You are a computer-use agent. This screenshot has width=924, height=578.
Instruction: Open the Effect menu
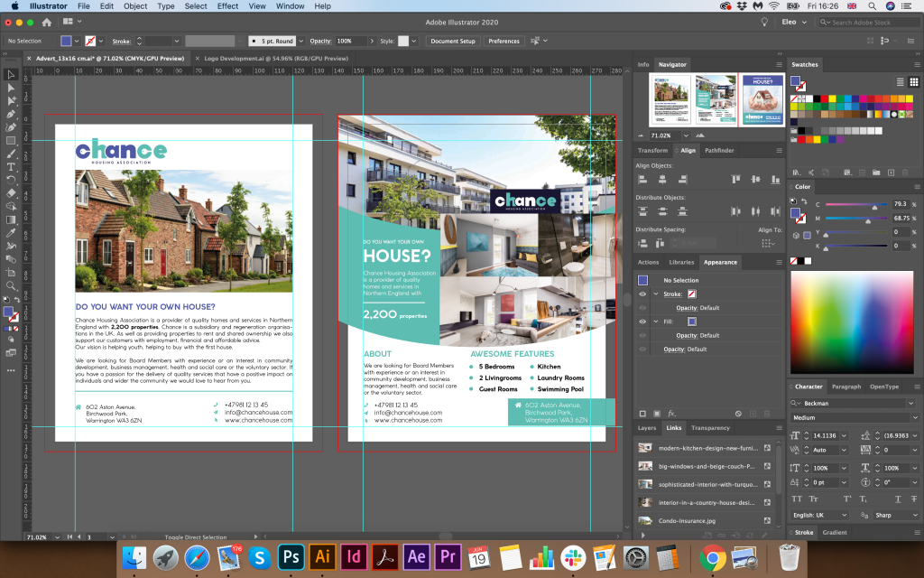227,6
